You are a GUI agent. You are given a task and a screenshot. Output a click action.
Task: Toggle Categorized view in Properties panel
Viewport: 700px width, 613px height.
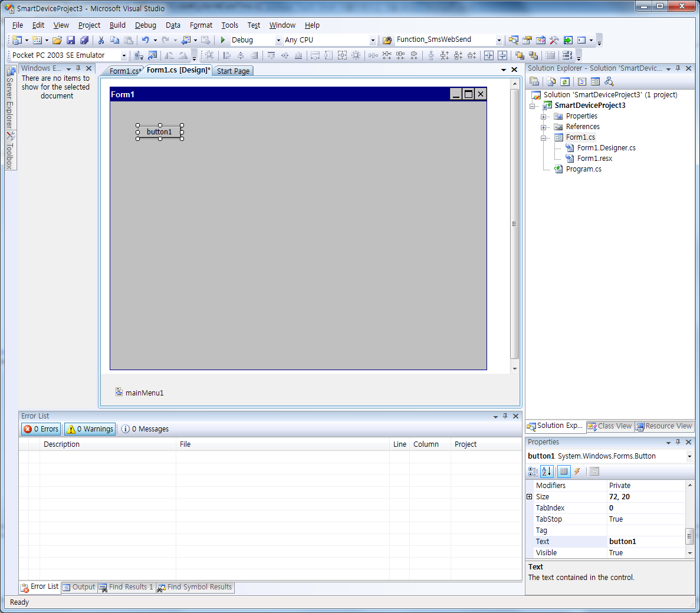coord(533,472)
